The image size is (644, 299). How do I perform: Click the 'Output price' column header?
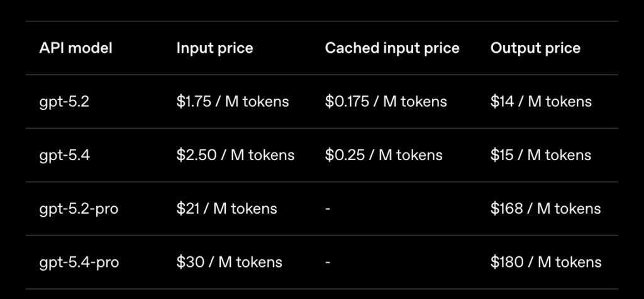[535, 48]
